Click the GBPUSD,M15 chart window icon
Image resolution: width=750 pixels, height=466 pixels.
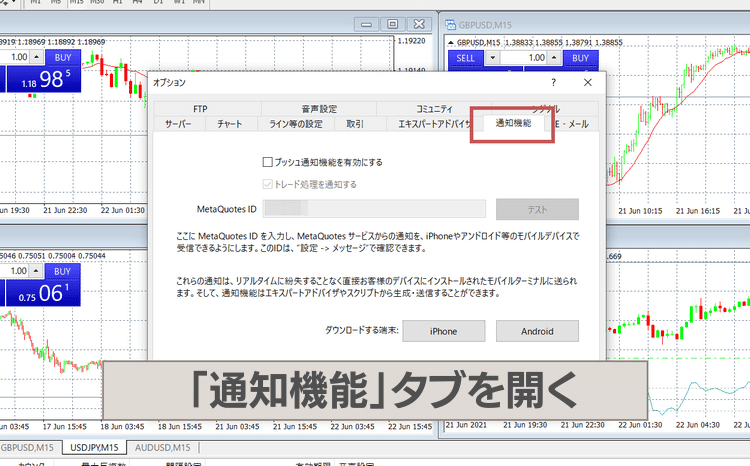(450, 25)
